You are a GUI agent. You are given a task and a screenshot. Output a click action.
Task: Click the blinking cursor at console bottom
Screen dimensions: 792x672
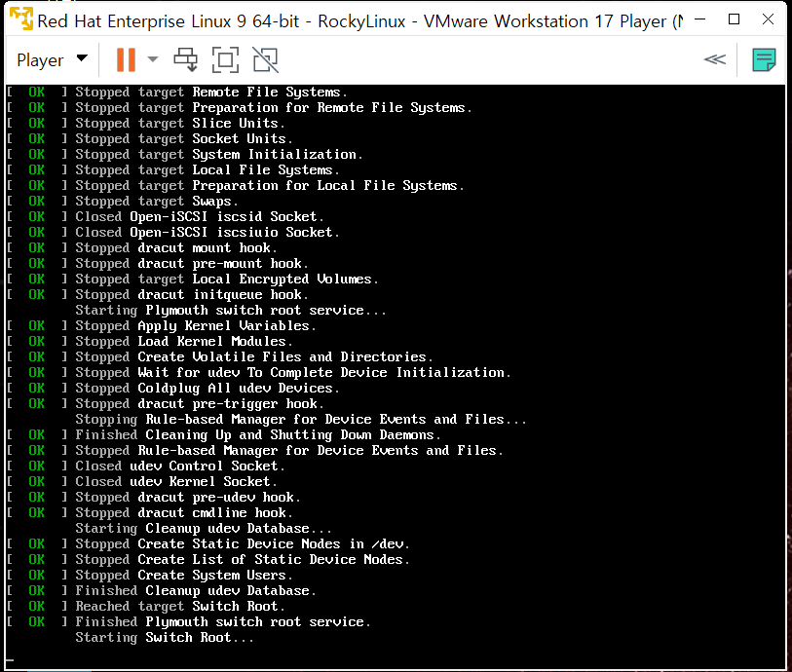tap(11, 659)
